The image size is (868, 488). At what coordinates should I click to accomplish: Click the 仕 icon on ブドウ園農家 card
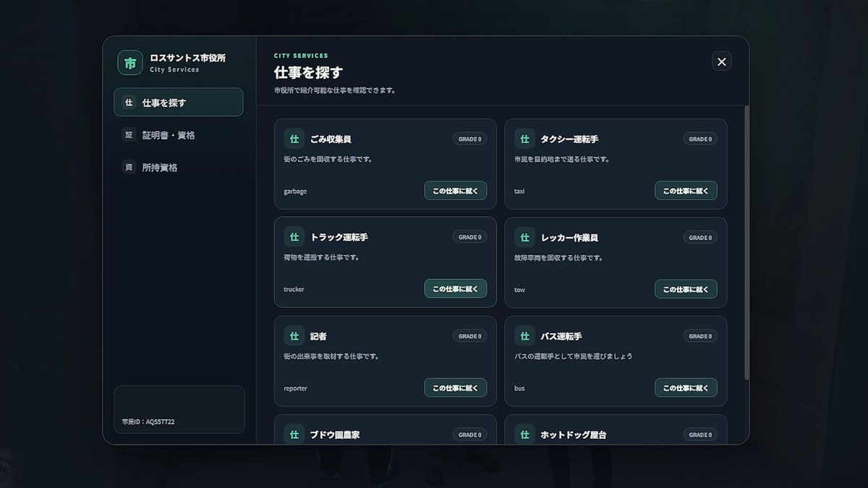[294, 435]
